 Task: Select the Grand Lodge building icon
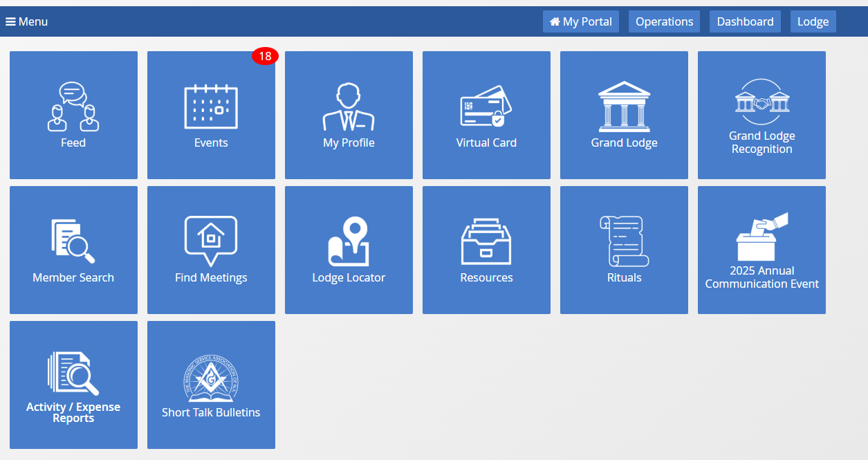click(x=624, y=107)
